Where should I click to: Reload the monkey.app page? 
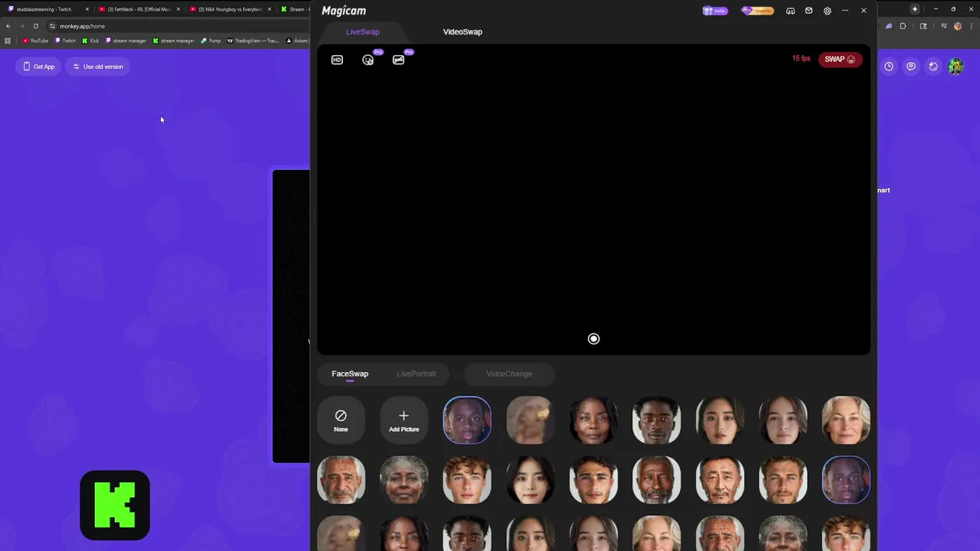35,26
